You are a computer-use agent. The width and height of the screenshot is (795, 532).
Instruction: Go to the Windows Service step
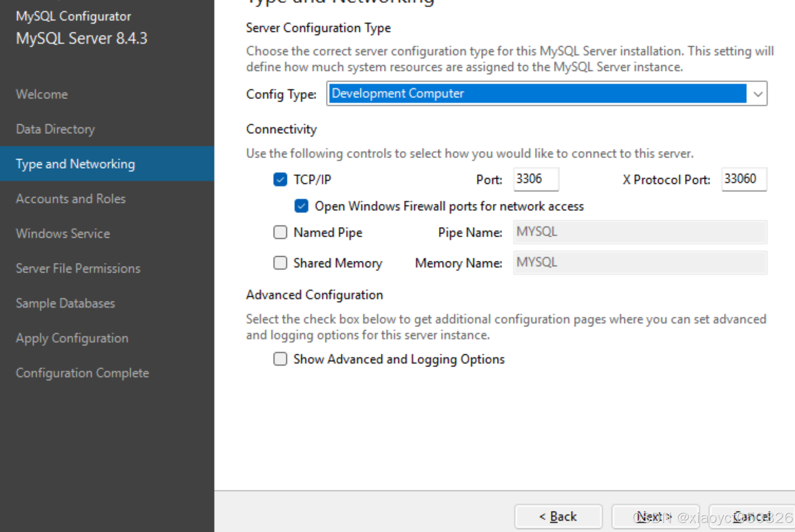(x=63, y=233)
